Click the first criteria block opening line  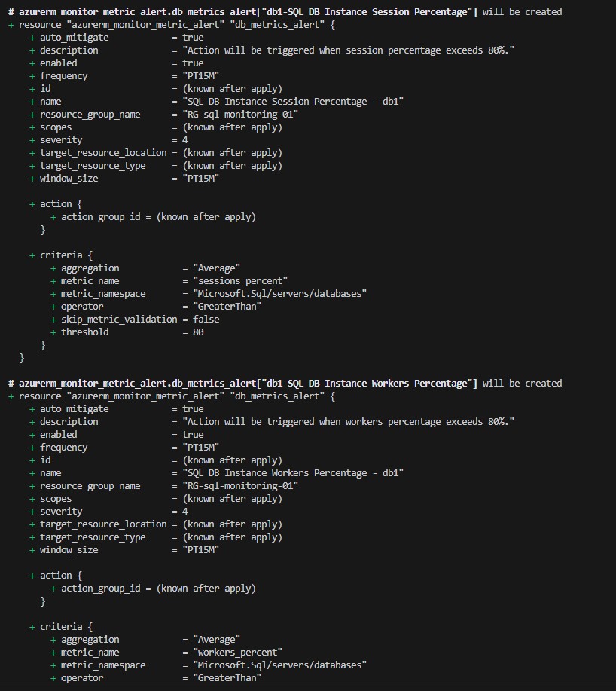tap(61, 255)
